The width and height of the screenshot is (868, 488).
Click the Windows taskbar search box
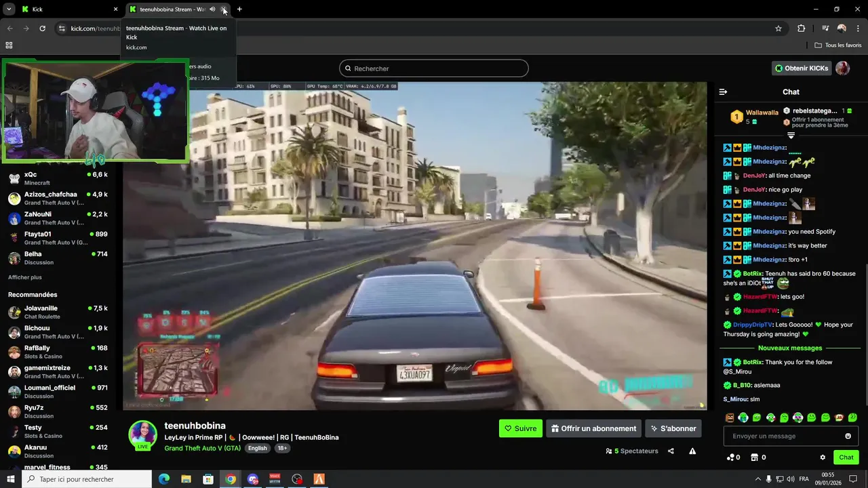[87, 479]
